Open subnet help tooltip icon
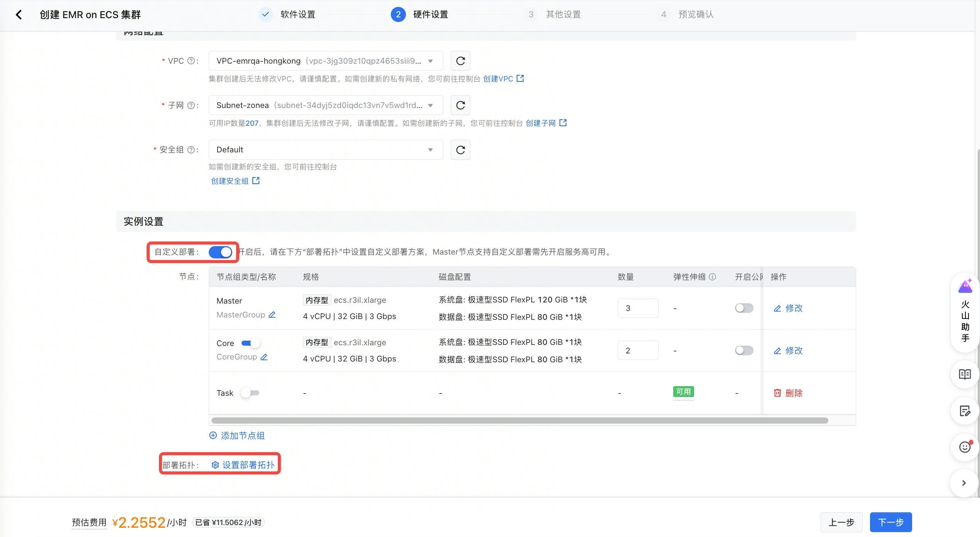This screenshot has width=980, height=537. point(191,105)
